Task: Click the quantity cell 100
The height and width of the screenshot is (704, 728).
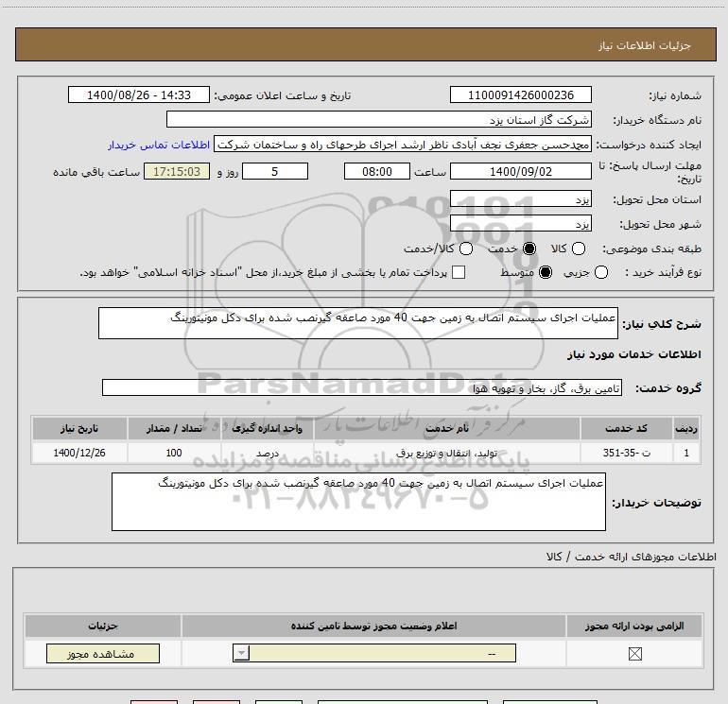Action: pyautogui.click(x=174, y=453)
